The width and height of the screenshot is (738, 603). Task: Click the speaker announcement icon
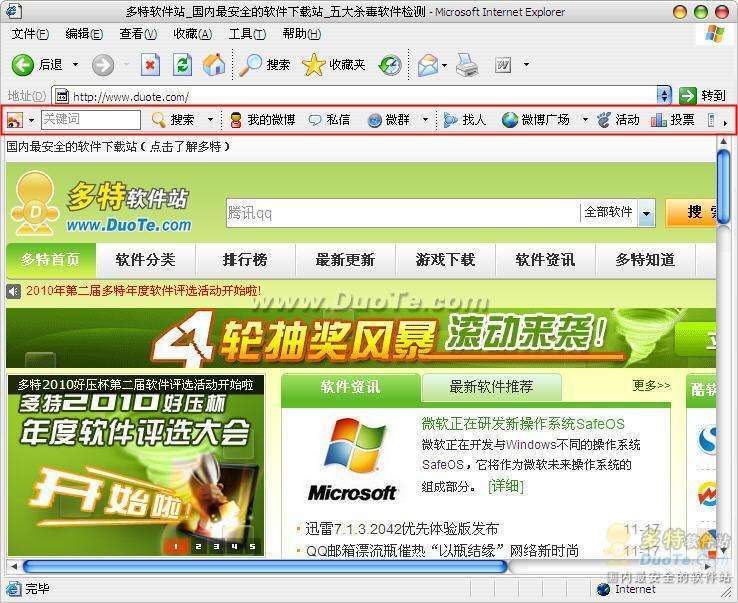pyautogui.click(x=14, y=291)
